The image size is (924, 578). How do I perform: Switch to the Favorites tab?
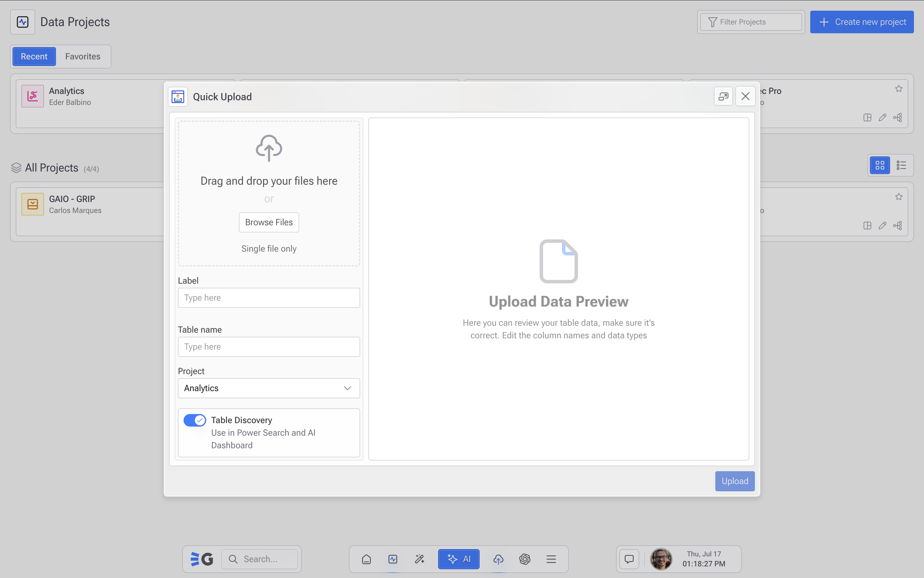tap(83, 57)
